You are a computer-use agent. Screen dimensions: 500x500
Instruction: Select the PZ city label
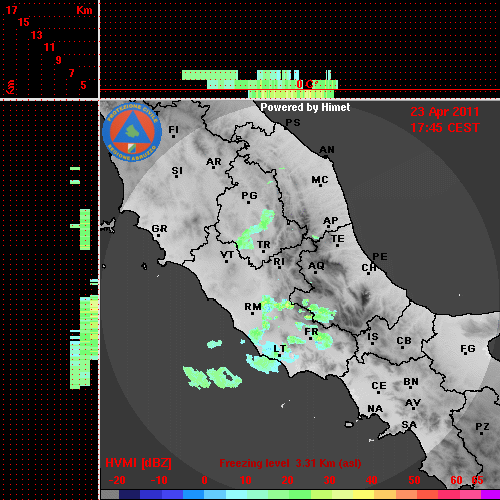(x=482, y=427)
